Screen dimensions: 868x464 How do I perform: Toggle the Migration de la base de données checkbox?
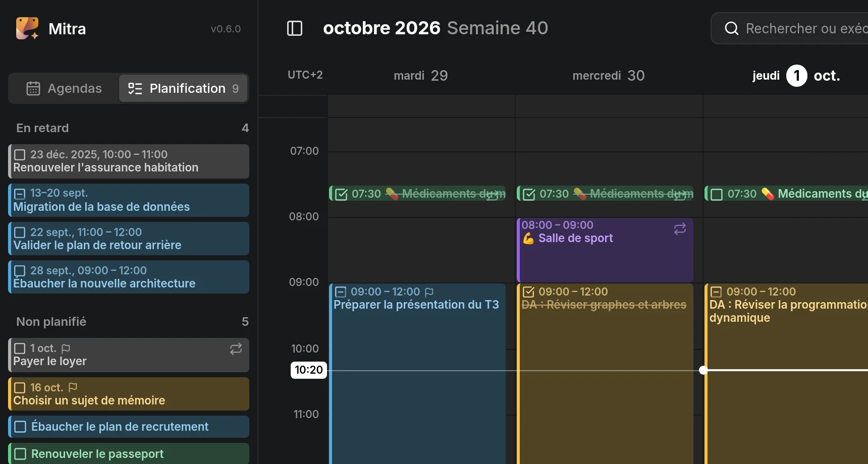point(20,194)
